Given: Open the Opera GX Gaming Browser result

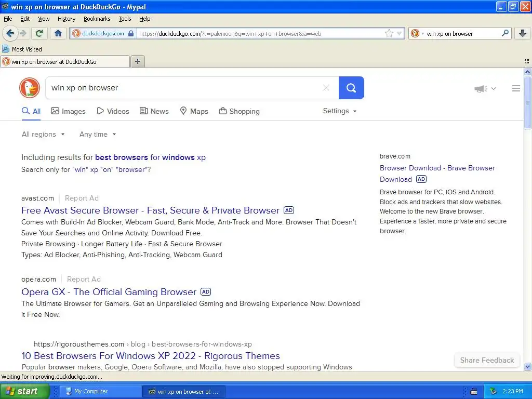Looking at the screenshot, I should [109, 292].
